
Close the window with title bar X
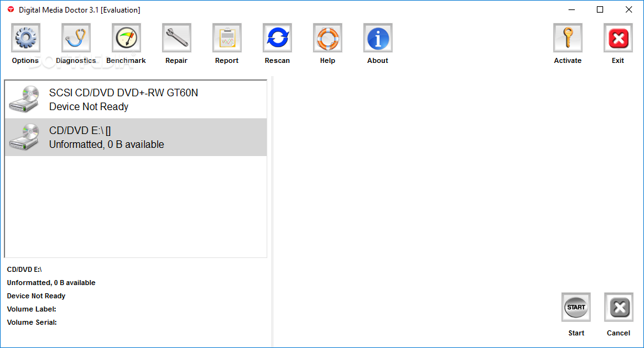(x=629, y=9)
